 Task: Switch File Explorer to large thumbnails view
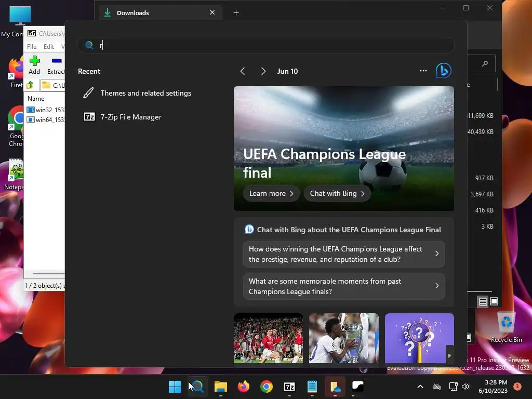tap(494, 301)
